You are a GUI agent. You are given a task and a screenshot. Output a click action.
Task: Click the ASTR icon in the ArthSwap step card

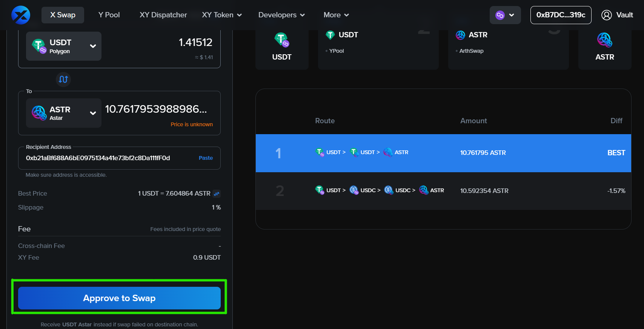click(460, 35)
